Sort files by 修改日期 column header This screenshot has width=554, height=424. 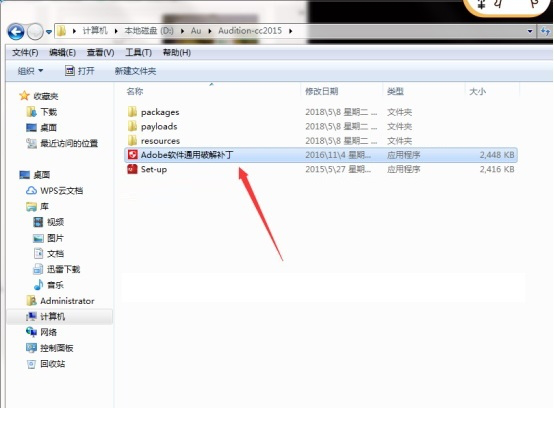tap(322, 92)
